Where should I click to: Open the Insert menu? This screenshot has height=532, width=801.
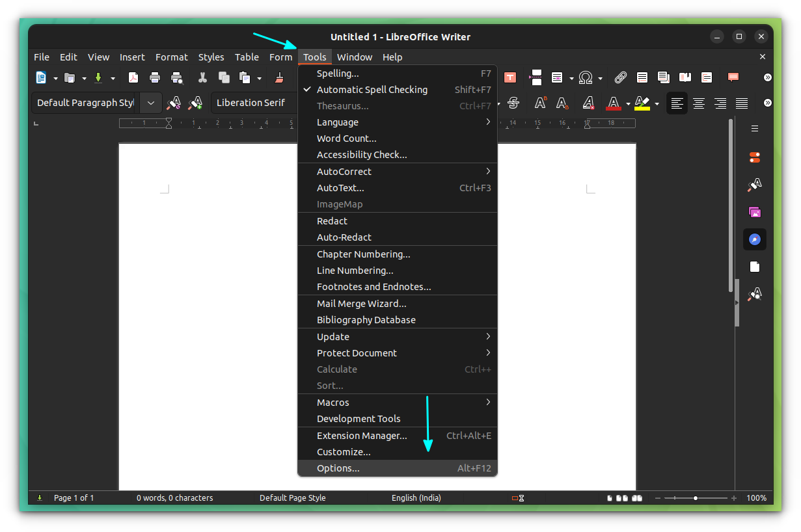(132, 57)
